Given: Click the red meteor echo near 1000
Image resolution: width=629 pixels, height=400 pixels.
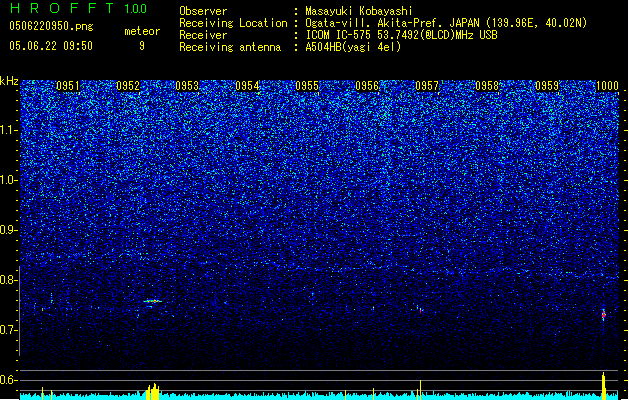Looking at the screenshot, I should [x=603, y=315].
